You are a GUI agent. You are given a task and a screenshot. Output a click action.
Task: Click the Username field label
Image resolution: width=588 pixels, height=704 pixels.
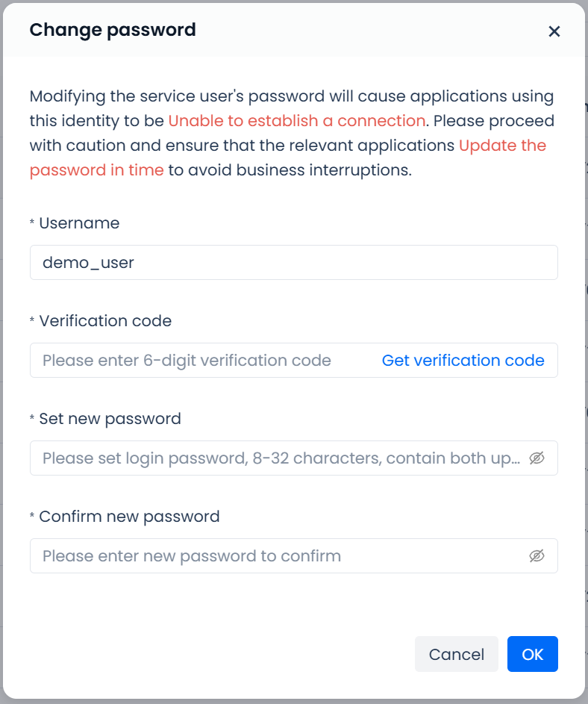tap(79, 223)
